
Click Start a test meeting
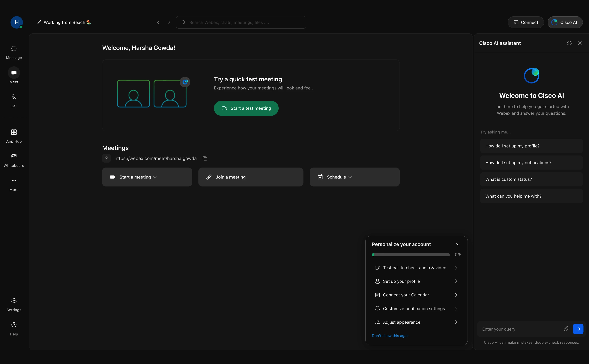point(246,108)
